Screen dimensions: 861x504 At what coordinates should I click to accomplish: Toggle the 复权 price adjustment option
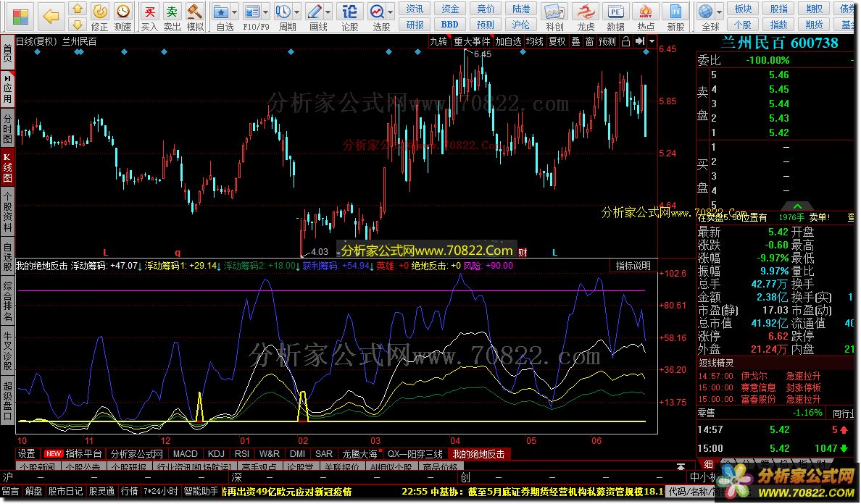[x=557, y=41]
